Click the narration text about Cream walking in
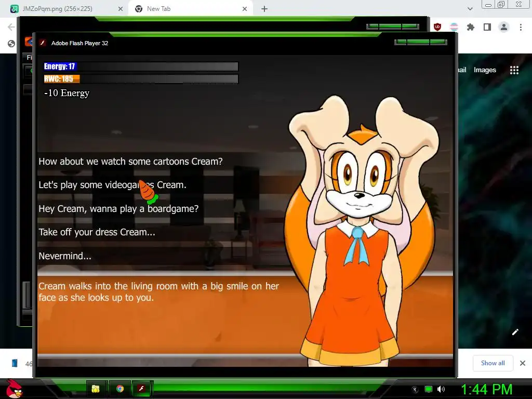The height and width of the screenshot is (399, 532). (x=159, y=292)
